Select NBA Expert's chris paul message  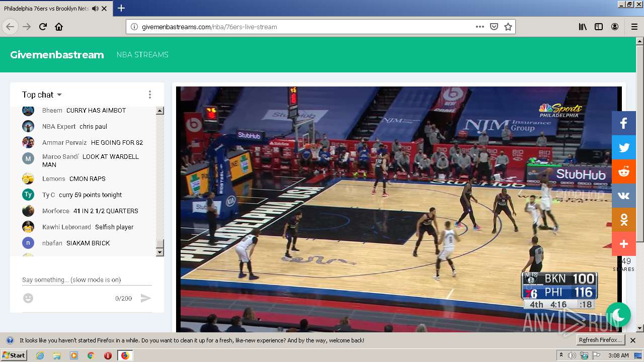93,126
